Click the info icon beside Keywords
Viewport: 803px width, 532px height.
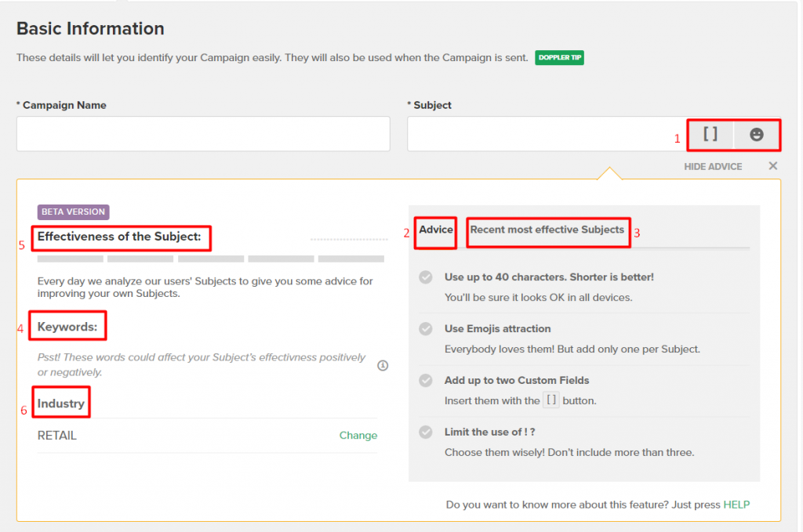(x=383, y=365)
